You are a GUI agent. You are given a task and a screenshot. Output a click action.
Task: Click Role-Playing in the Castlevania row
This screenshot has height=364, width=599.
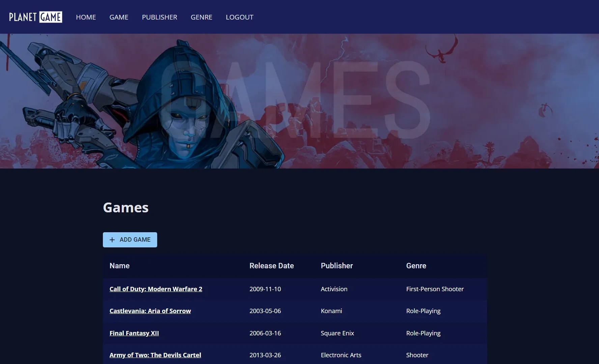(x=423, y=311)
